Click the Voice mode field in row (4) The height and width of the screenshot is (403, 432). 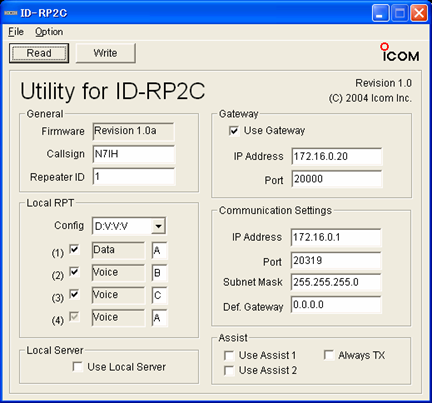118,318
